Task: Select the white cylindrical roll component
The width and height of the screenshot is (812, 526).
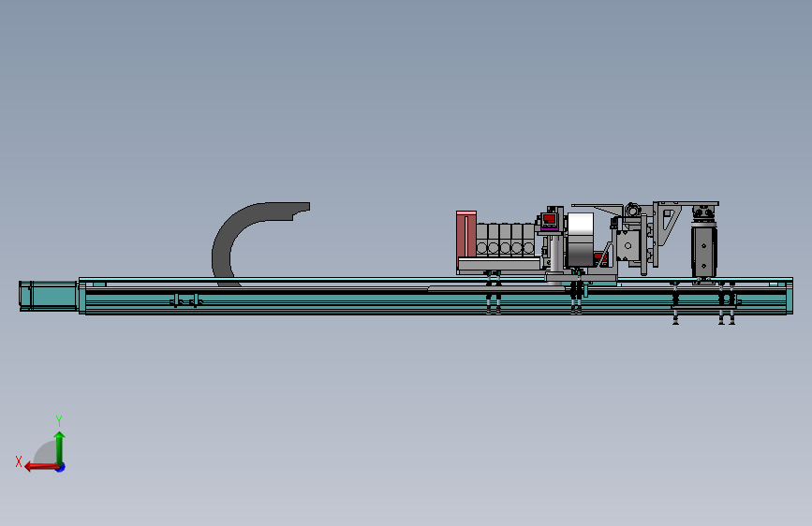Action: (581, 240)
